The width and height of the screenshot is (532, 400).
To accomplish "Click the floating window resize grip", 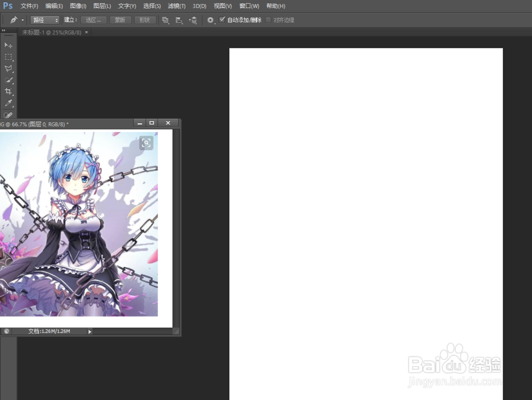I will tap(176, 332).
